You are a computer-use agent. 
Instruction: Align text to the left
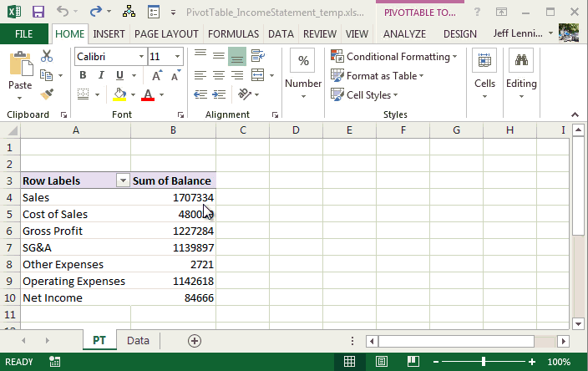tap(200, 75)
